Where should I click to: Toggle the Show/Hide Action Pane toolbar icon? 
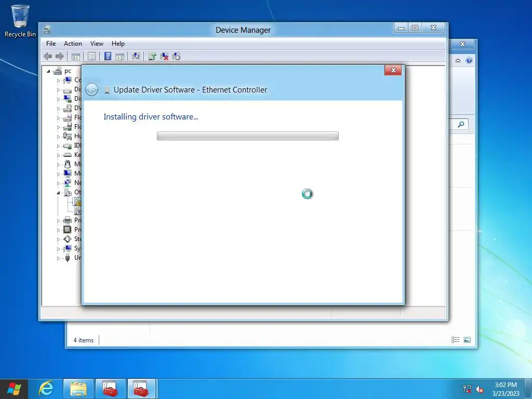[120, 56]
